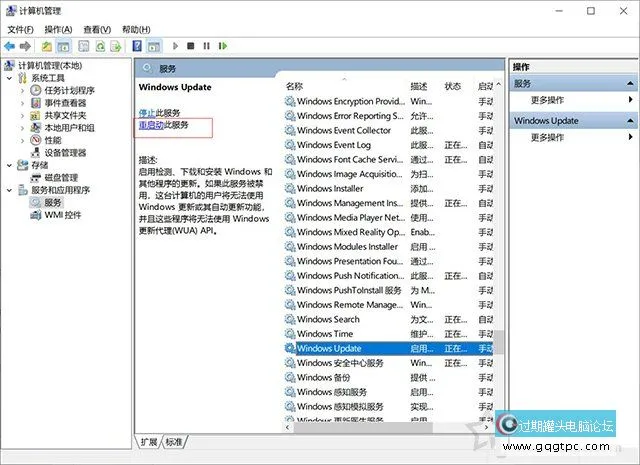The width and height of the screenshot is (640, 465).
Task: Select the Windows Installer service row
Action: [x=389, y=189]
